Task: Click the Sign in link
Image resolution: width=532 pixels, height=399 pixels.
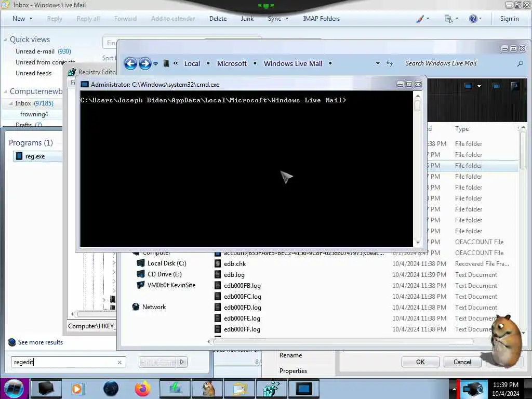Action: click(509, 19)
